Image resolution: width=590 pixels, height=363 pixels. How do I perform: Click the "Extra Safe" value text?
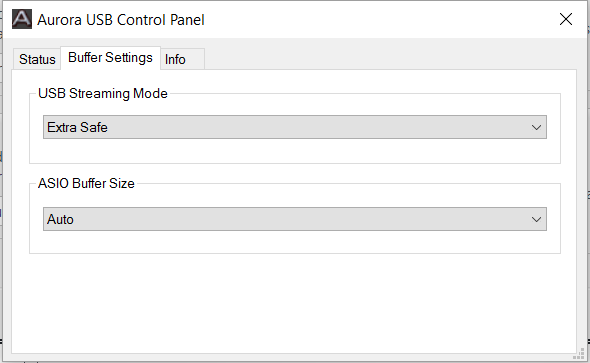point(77,127)
